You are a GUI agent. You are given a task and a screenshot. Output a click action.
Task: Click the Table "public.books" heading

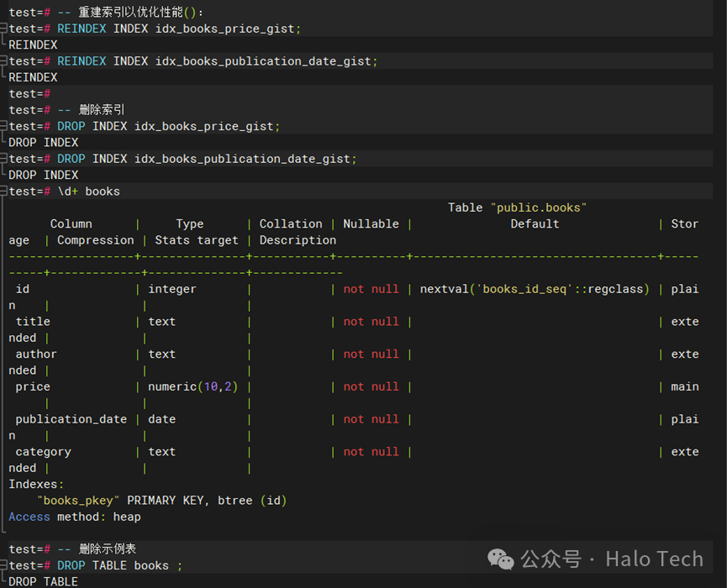517,207
